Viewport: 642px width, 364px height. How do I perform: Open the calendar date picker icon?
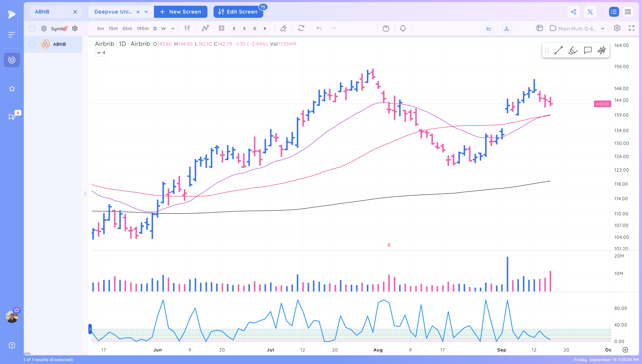(386, 28)
